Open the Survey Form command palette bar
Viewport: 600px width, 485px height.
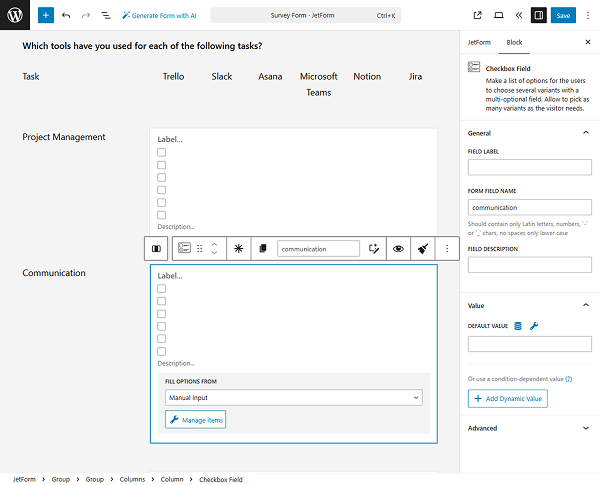[x=305, y=15]
